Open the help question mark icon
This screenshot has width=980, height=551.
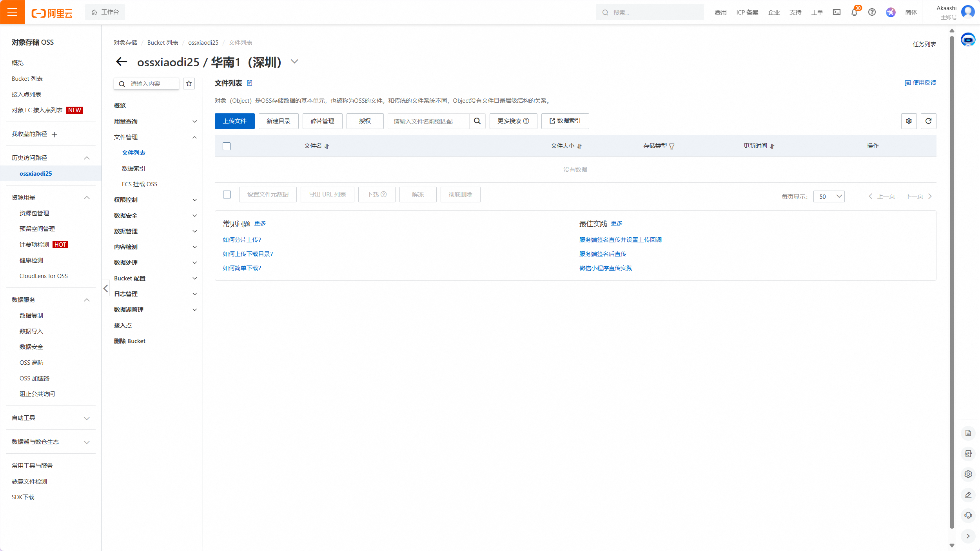pyautogui.click(x=872, y=12)
